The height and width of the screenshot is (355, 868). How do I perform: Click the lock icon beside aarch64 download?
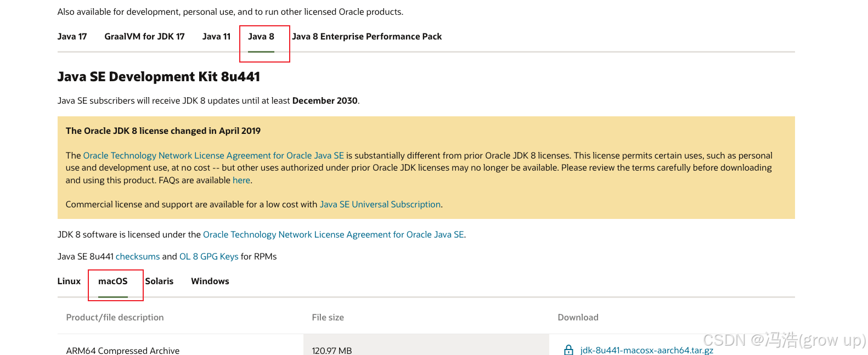[569, 350]
